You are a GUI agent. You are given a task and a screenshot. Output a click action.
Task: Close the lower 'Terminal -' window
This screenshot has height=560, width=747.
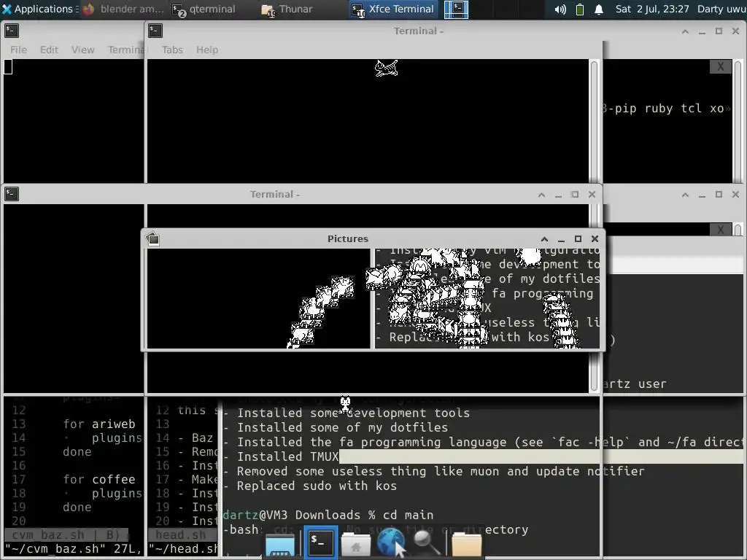tap(592, 194)
